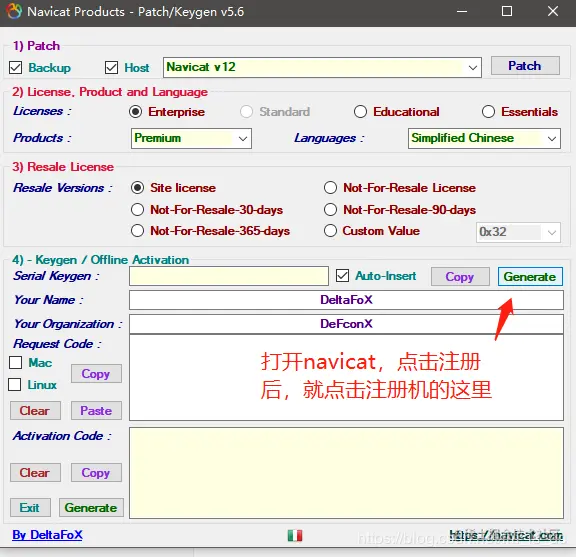Maximize the Patch/Keygen window
This screenshot has height=557, width=576.
click(507, 11)
